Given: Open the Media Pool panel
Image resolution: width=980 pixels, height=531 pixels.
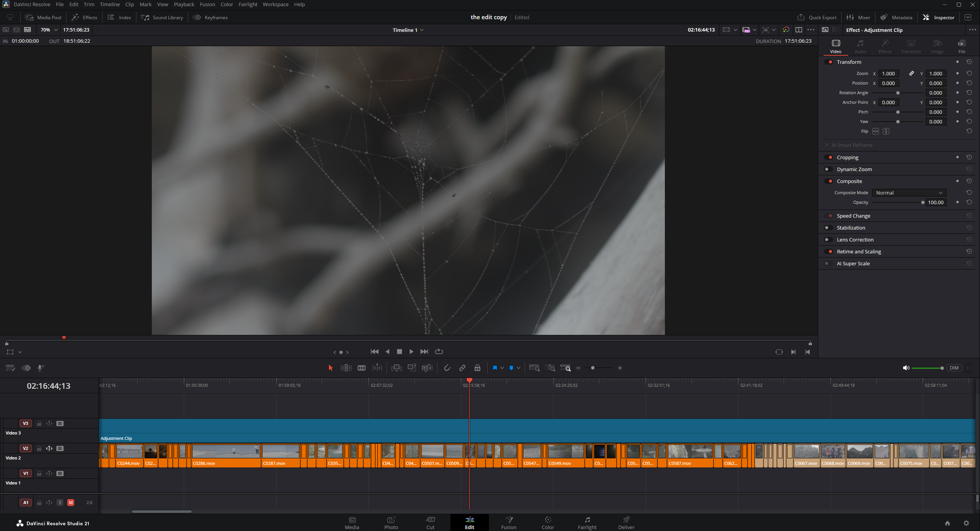Looking at the screenshot, I should pos(43,17).
